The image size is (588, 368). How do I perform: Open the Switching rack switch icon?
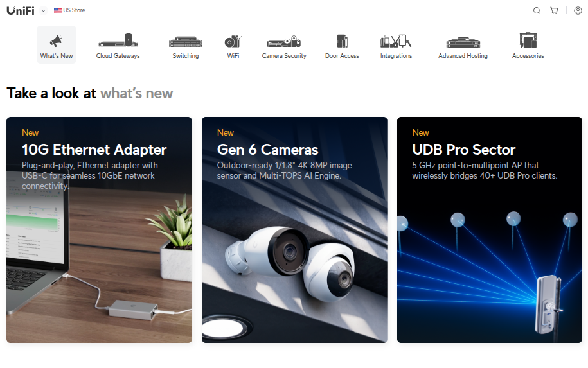tap(186, 41)
